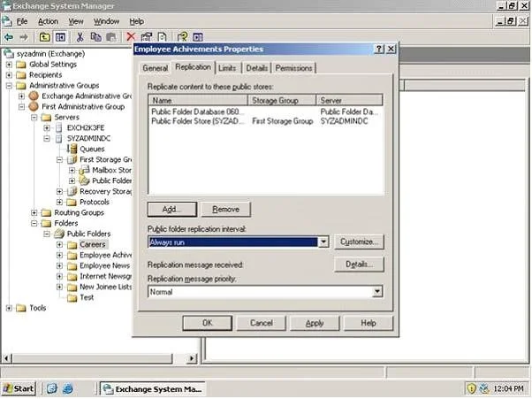Select the Employee News folder
Screen dimensions: 532x399
(x=104, y=265)
